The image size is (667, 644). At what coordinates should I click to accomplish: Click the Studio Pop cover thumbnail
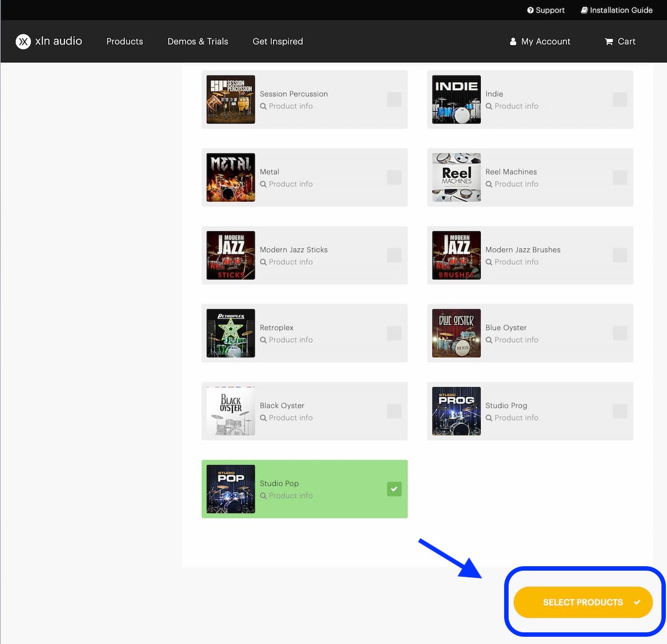(x=231, y=489)
